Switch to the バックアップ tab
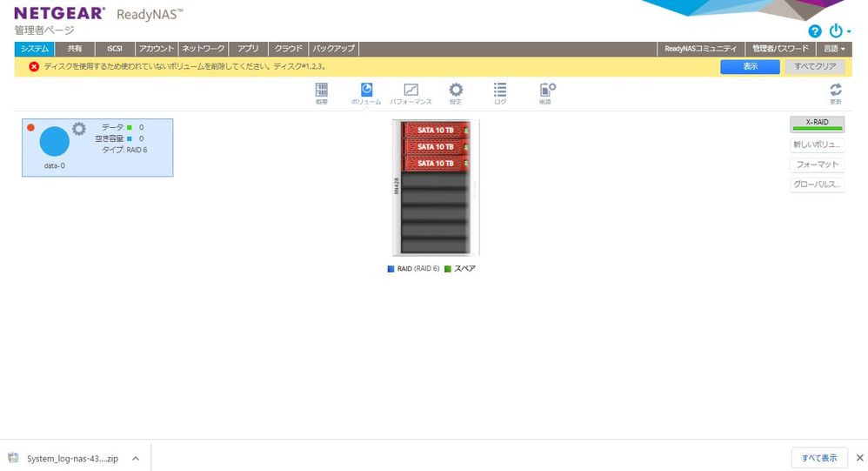Viewport: 868px width, 471px height. pos(334,49)
